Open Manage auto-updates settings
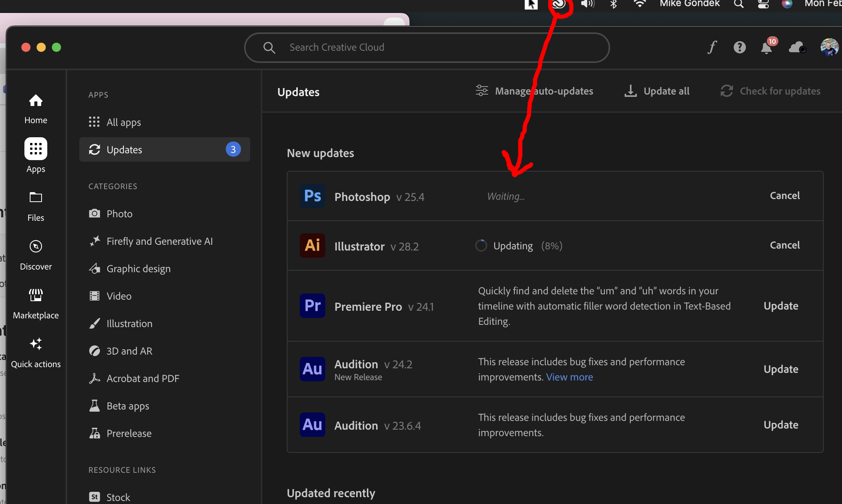Viewport: 842px width, 504px height. point(535,91)
